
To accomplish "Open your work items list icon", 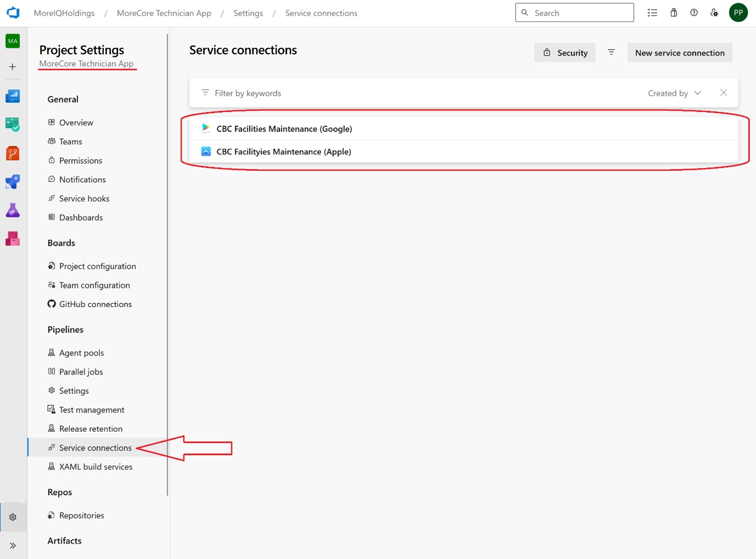I will 652,12.
